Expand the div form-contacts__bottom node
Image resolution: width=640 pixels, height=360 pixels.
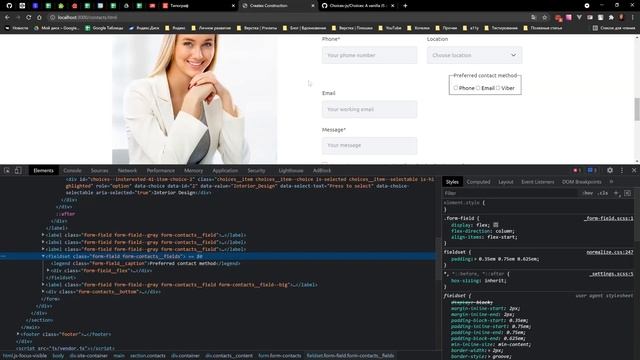coord(43,292)
